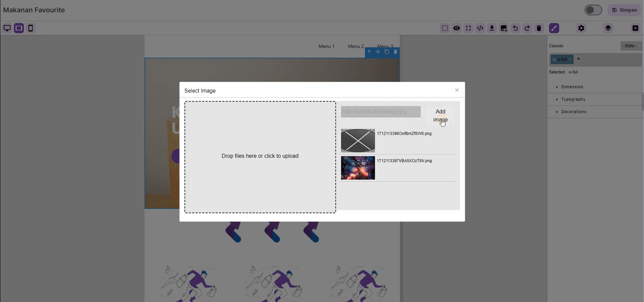This screenshot has height=302, width=644.
Task: Click the image URL input field
Action: click(x=380, y=112)
